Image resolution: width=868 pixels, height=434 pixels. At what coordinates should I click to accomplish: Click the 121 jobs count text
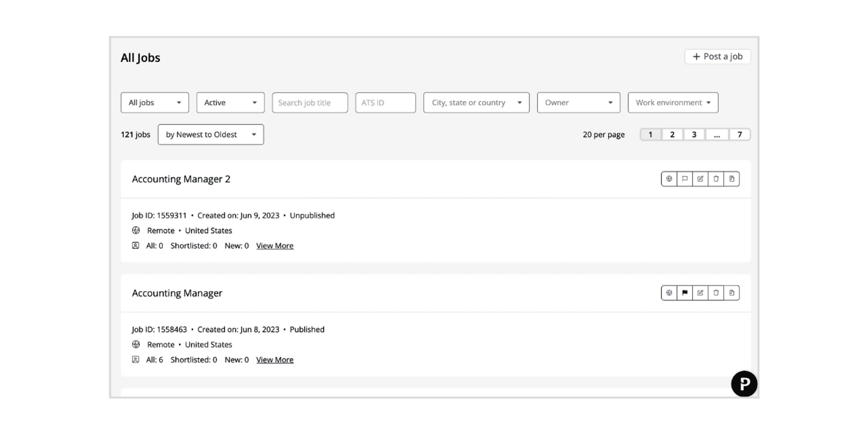[136, 135]
